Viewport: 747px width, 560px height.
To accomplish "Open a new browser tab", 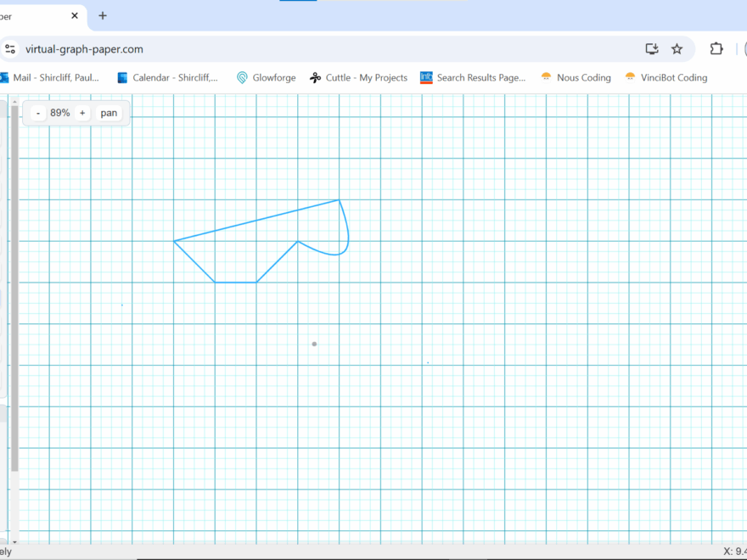I will [103, 15].
